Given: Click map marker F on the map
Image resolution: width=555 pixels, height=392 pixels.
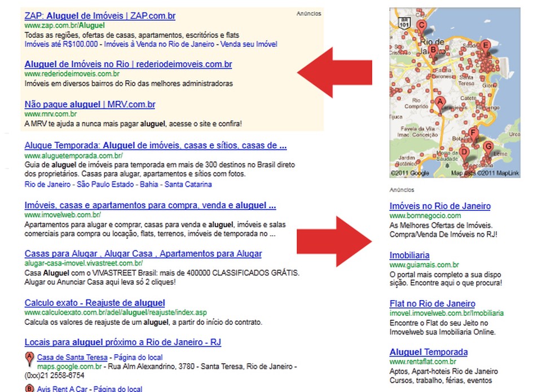Looking at the screenshot, I should [x=473, y=135].
